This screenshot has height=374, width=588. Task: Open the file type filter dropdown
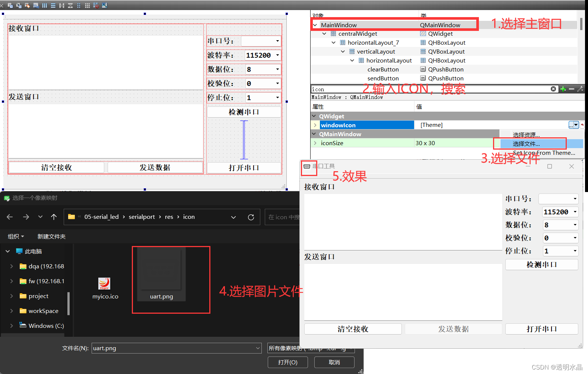click(x=311, y=348)
